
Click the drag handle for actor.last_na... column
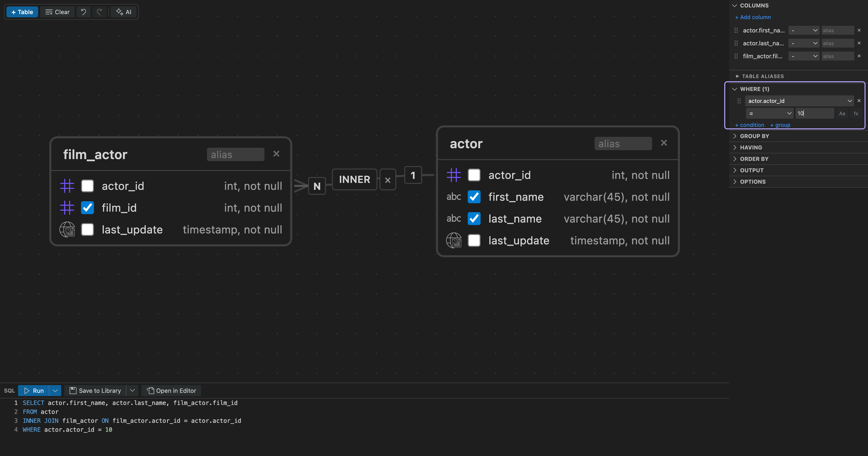click(736, 43)
